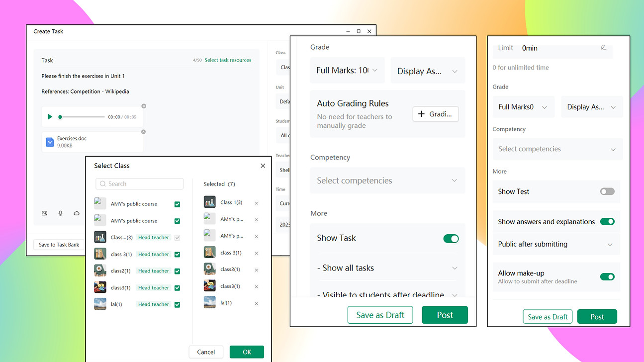Click the 4/50 character counter
The width and height of the screenshot is (644, 362).
(197, 60)
